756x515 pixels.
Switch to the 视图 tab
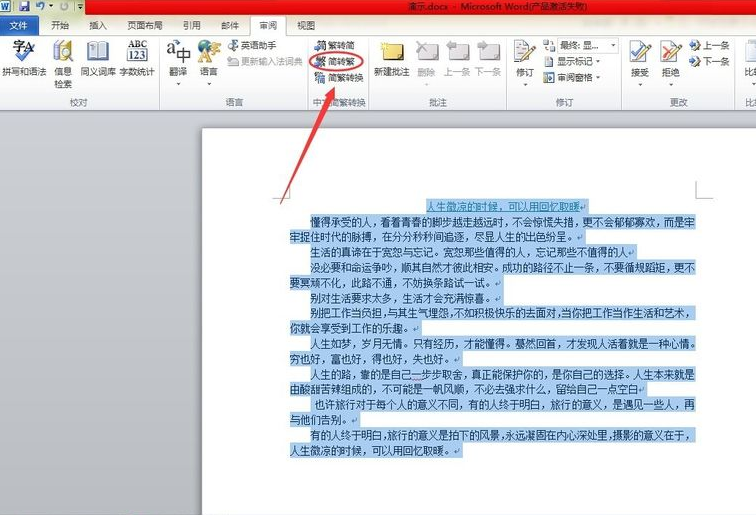[x=306, y=26]
